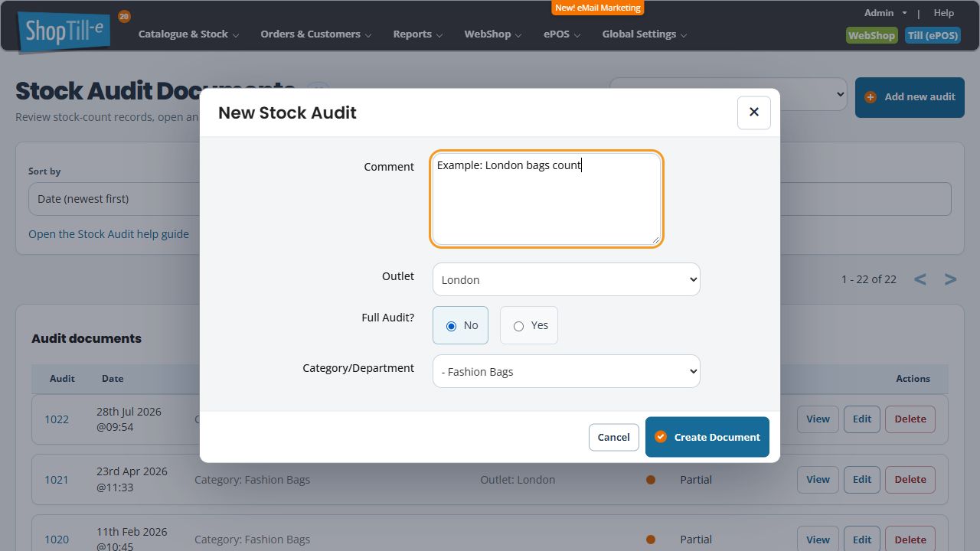Click the Till (ePOS) button
980x551 pixels.
[x=933, y=35]
